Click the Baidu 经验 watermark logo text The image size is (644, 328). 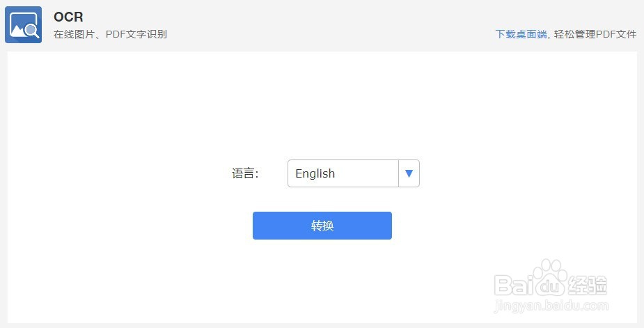coord(550,283)
